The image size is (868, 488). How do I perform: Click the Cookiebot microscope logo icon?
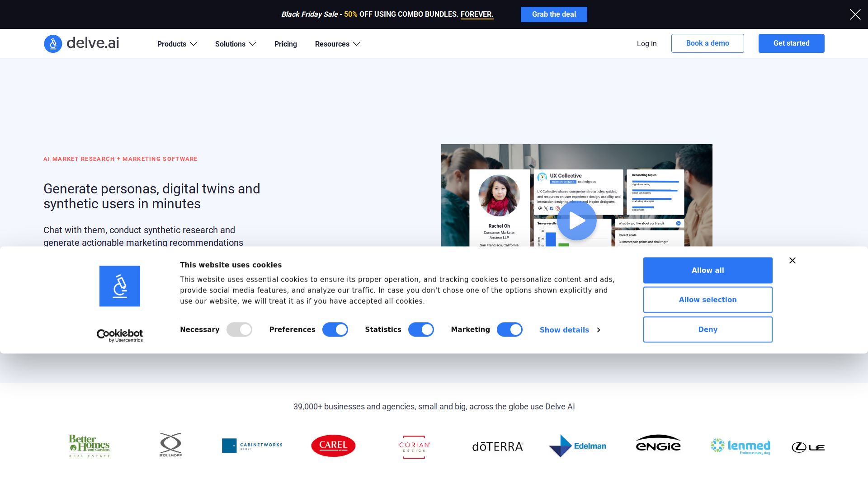click(120, 286)
